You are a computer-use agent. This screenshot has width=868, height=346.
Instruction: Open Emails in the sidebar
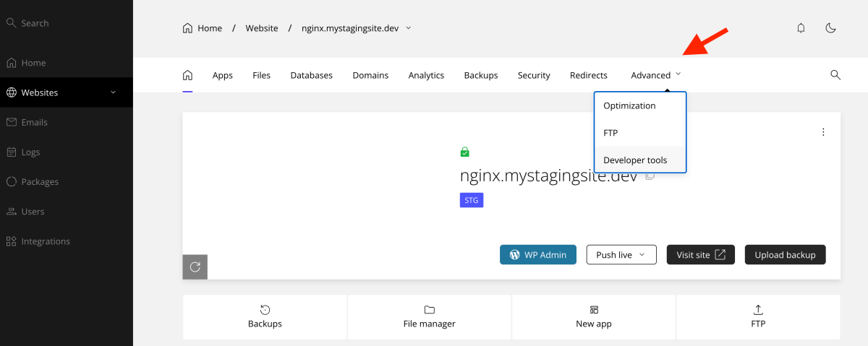point(67,122)
